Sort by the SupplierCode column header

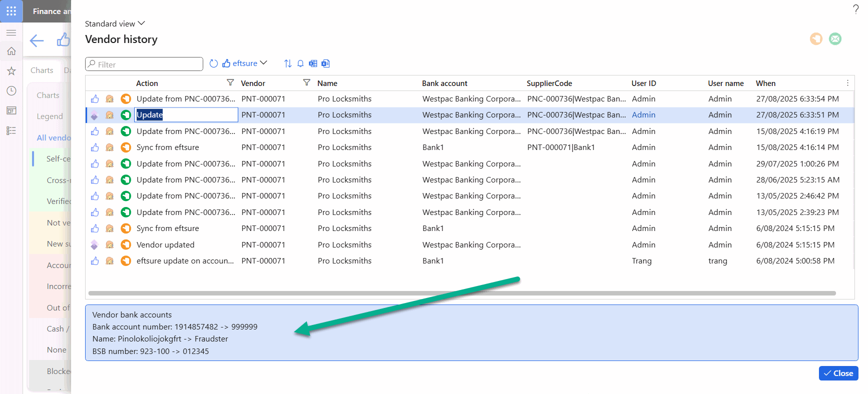tap(549, 83)
